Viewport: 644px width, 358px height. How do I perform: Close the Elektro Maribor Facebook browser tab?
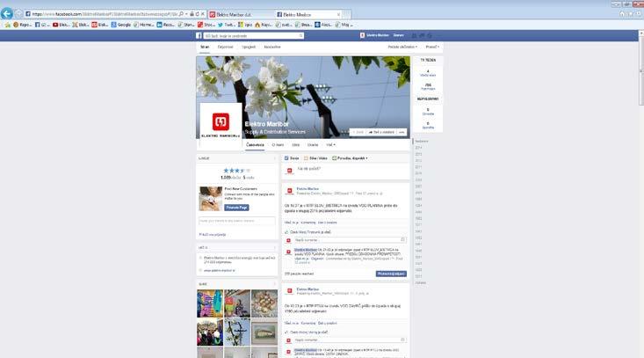(x=338, y=14)
